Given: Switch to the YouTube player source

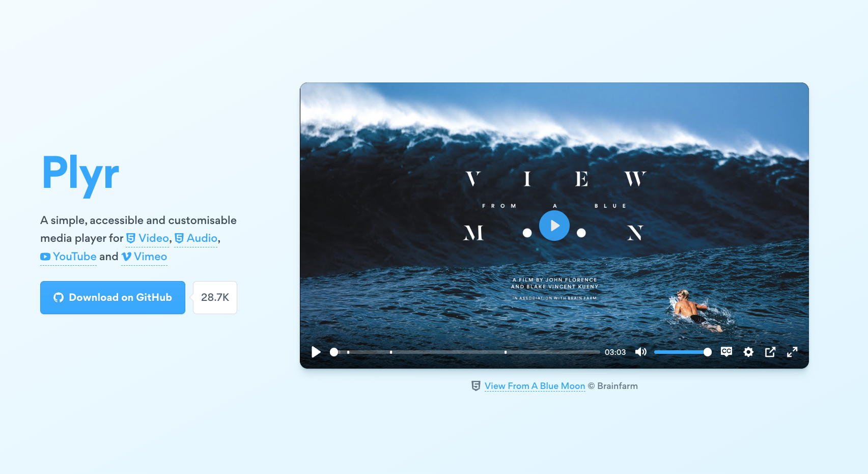Looking at the screenshot, I should pyautogui.click(x=68, y=257).
